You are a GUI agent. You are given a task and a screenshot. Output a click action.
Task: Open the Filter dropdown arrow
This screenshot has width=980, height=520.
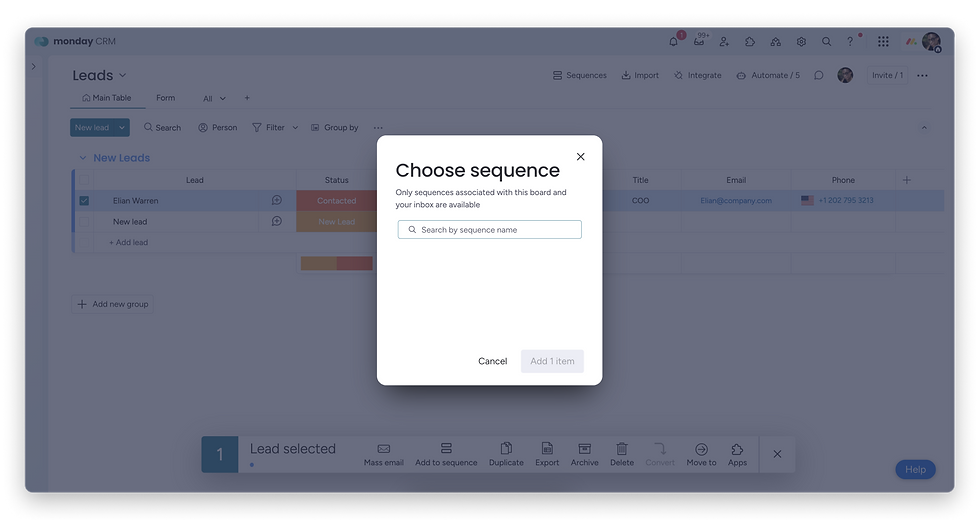point(295,128)
